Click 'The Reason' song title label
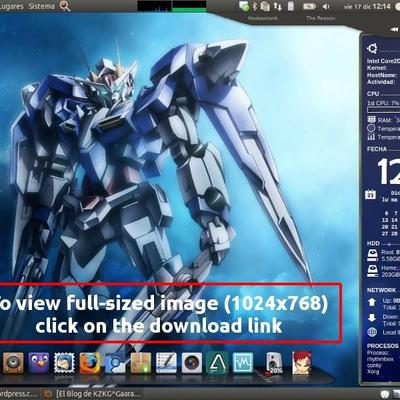 click(321, 18)
